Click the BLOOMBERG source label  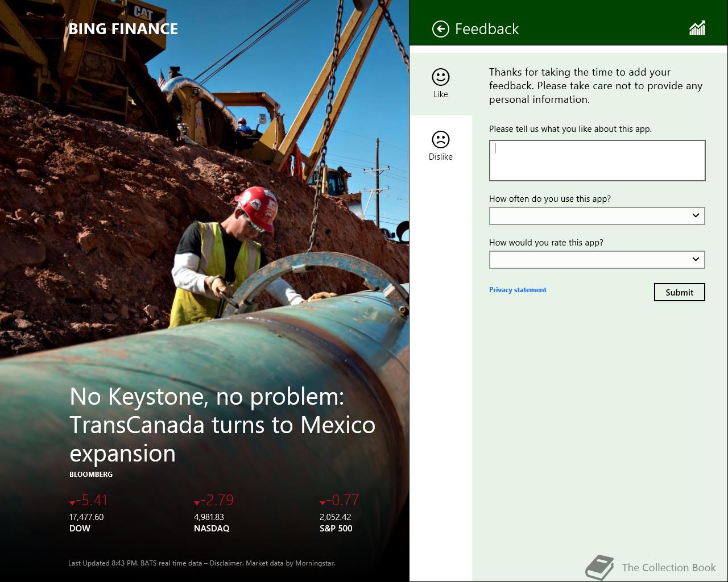point(91,474)
